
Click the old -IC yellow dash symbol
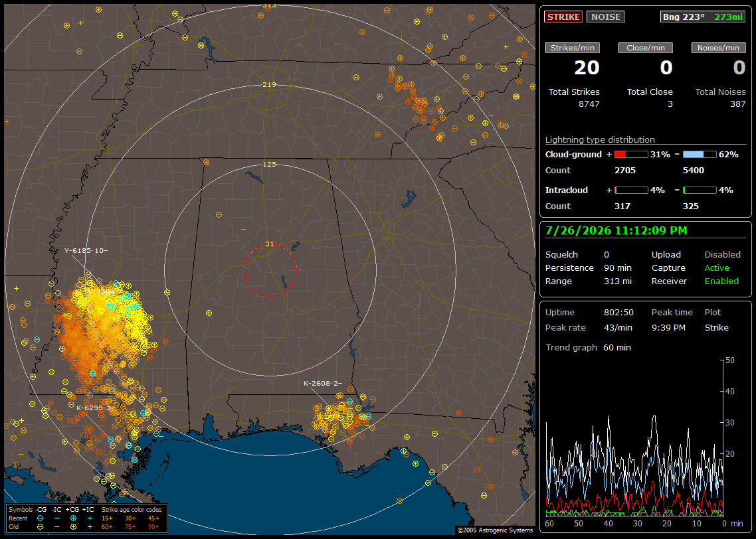(x=57, y=527)
